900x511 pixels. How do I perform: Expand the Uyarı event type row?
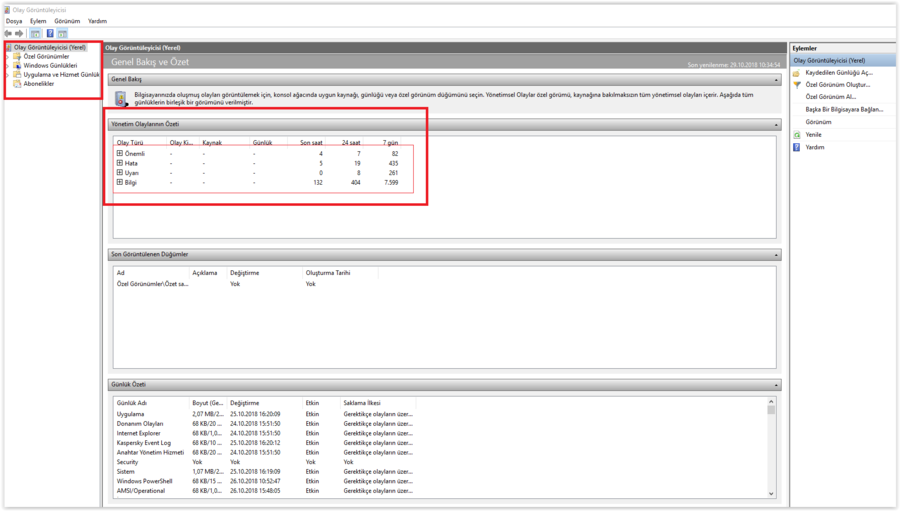[x=119, y=172]
